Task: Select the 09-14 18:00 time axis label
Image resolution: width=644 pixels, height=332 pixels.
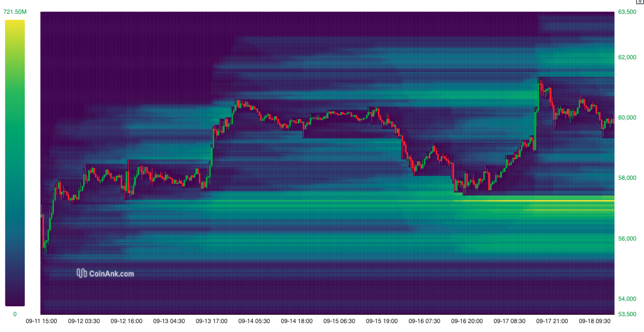Action: (x=297, y=321)
